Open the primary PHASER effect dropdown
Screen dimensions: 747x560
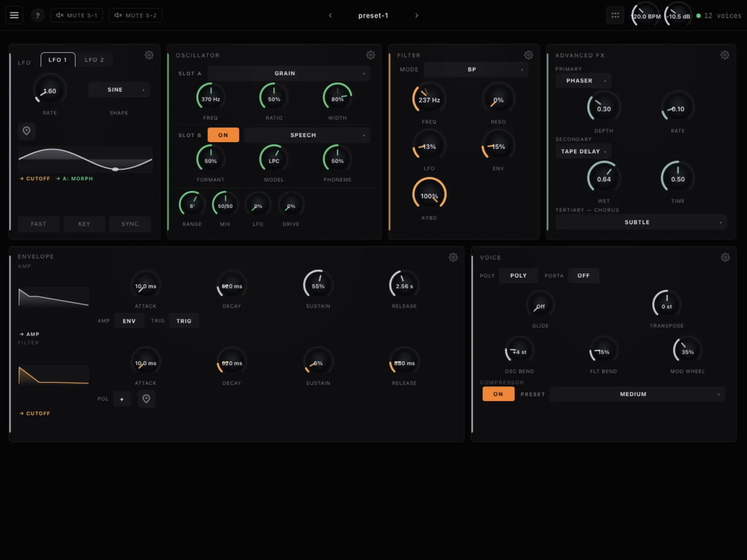[583, 81]
